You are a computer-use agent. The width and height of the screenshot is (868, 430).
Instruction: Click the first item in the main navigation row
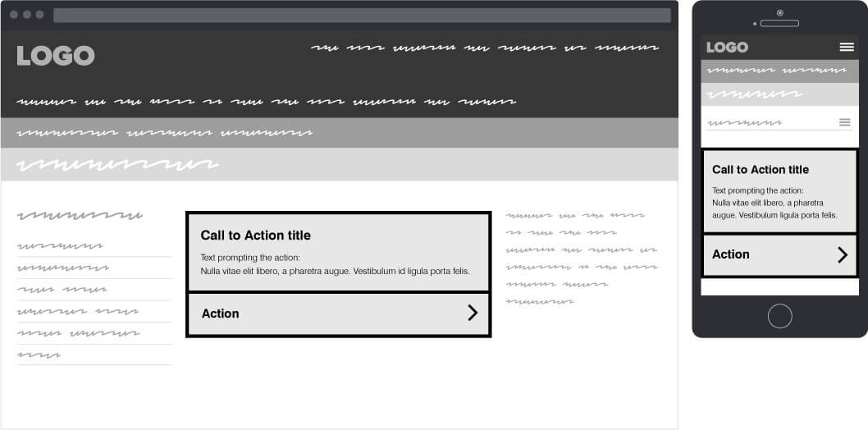tap(47, 102)
